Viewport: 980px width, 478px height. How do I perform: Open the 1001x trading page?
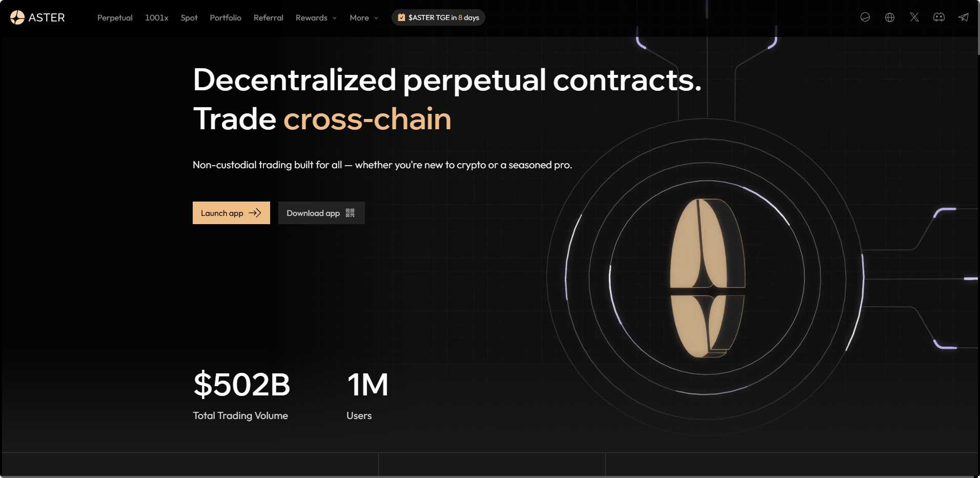156,17
